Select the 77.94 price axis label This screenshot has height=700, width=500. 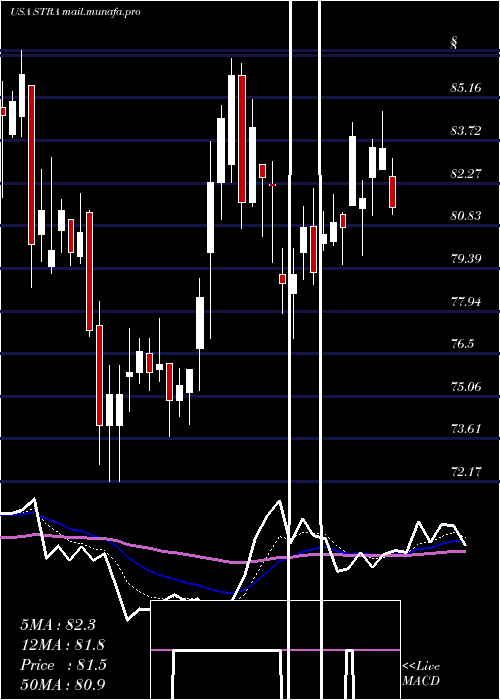pos(466,301)
